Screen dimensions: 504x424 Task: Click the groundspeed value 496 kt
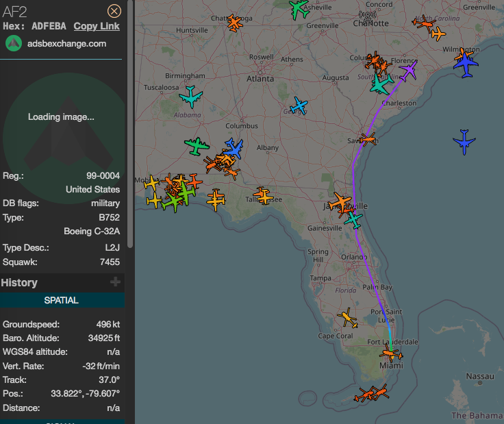108,325
